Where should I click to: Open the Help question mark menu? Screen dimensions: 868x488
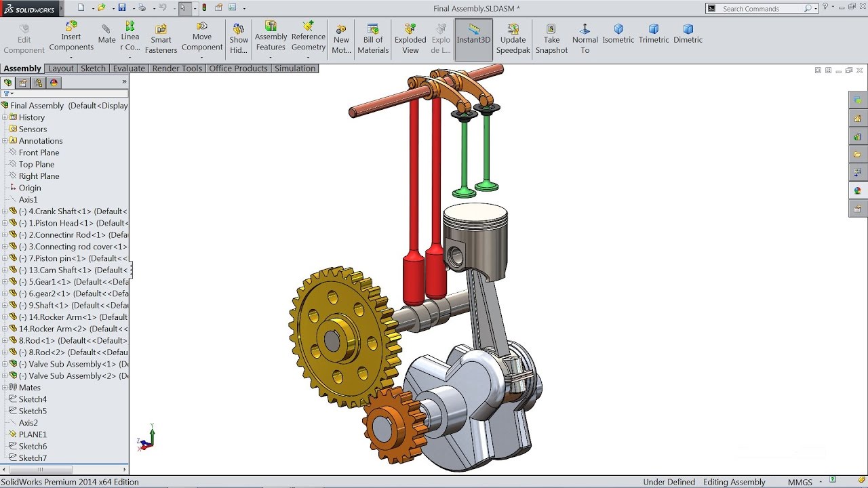click(x=826, y=7)
